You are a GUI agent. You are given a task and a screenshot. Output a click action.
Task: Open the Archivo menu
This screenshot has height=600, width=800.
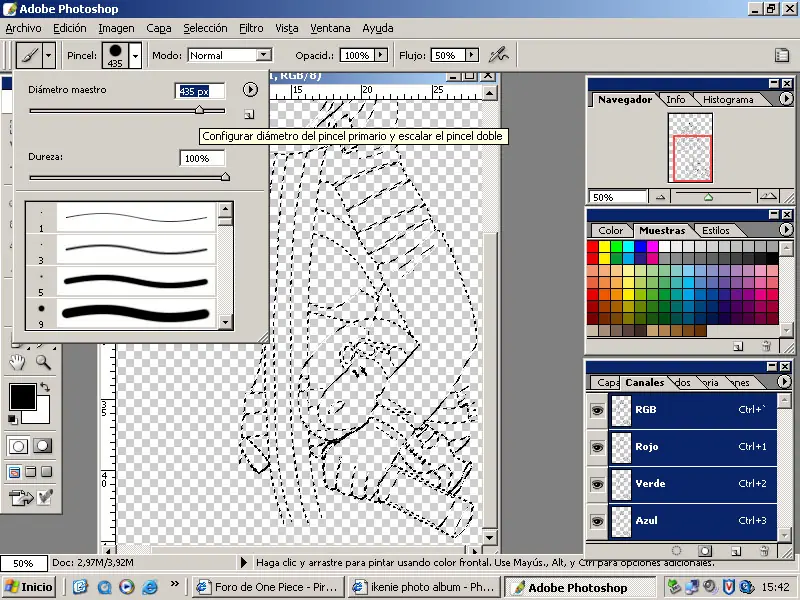click(x=23, y=28)
